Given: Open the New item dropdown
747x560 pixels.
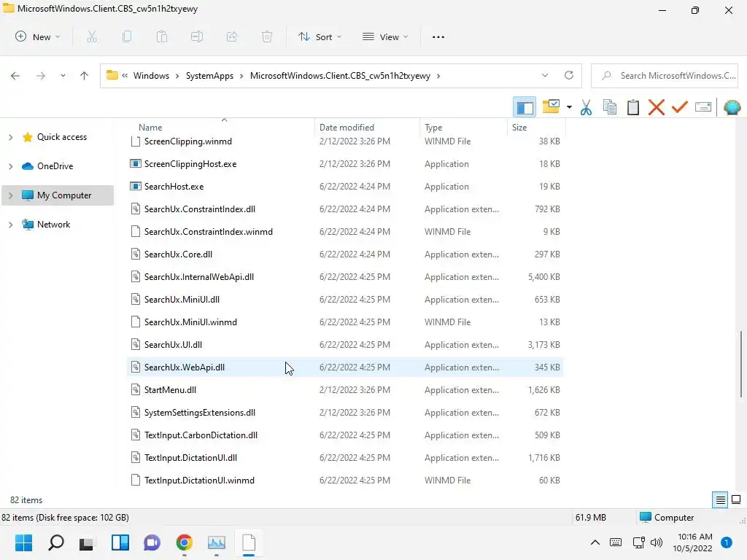Looking at the screenshot, I should tap(38, 36).
